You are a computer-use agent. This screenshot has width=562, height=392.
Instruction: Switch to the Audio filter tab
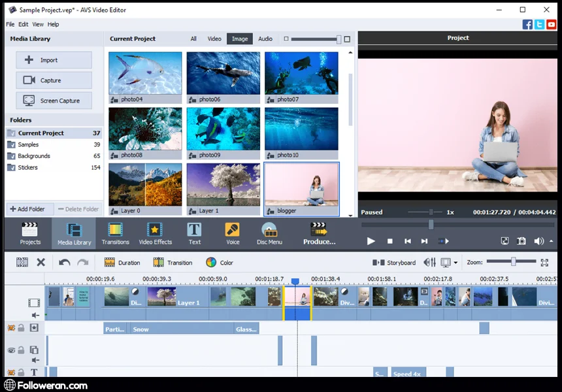click(x=265, y=39)
